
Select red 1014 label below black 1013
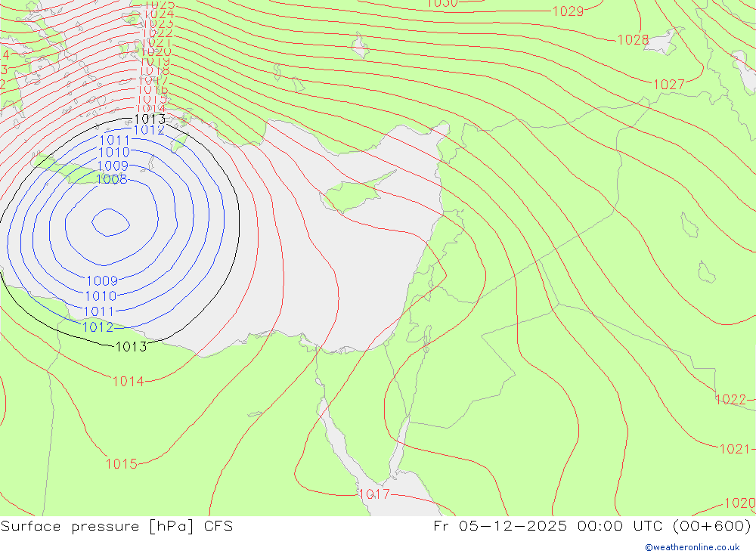coord(129,382)
